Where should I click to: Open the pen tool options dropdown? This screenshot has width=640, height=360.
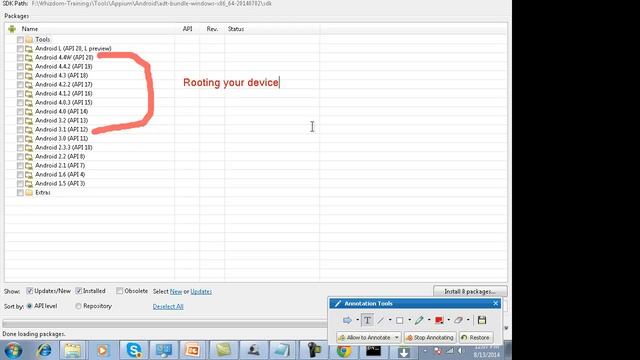(429, 320)
